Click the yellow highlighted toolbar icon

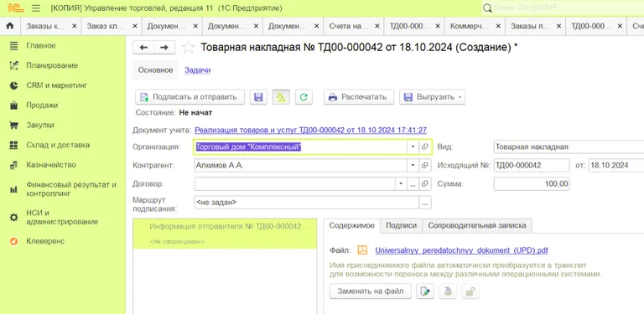281,97
